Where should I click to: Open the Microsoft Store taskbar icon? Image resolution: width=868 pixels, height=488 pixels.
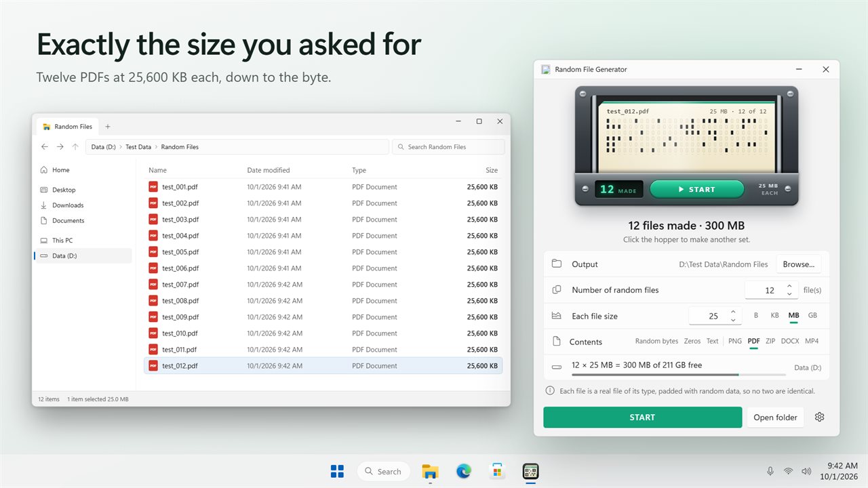(497, 471)
